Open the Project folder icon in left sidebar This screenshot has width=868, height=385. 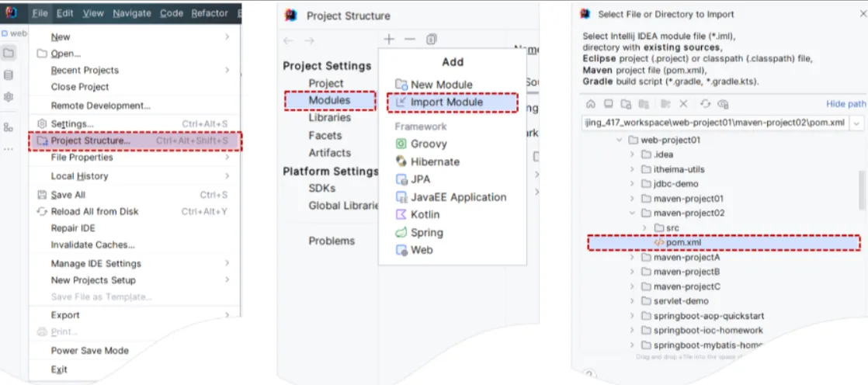[x=9, y=54]
